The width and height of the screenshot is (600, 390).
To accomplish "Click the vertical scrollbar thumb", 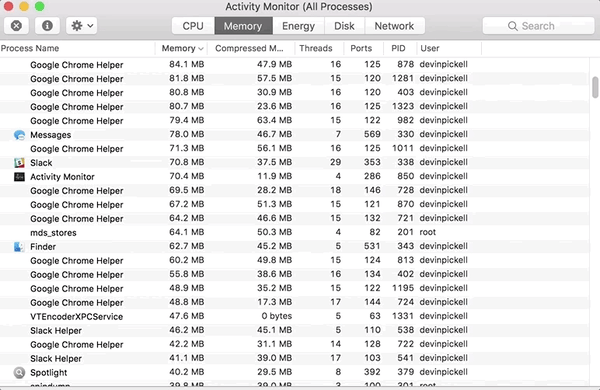I will (595, 87).
